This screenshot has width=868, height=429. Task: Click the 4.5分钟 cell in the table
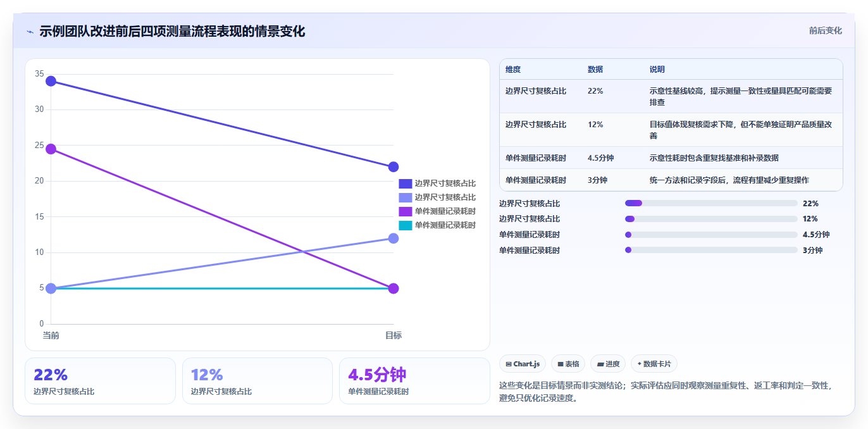(x=601, y=158)
